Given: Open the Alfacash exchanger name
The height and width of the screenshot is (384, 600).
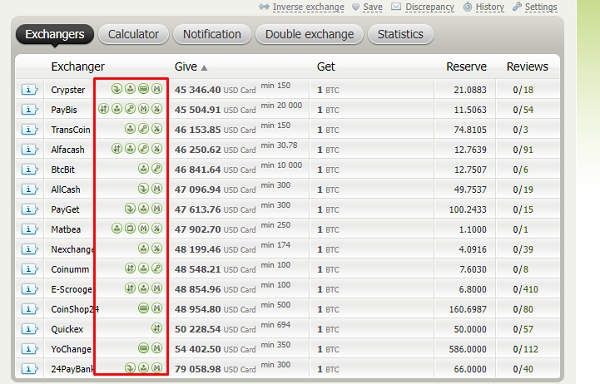Looking at the screenshot, I should (x=67, y=150).
